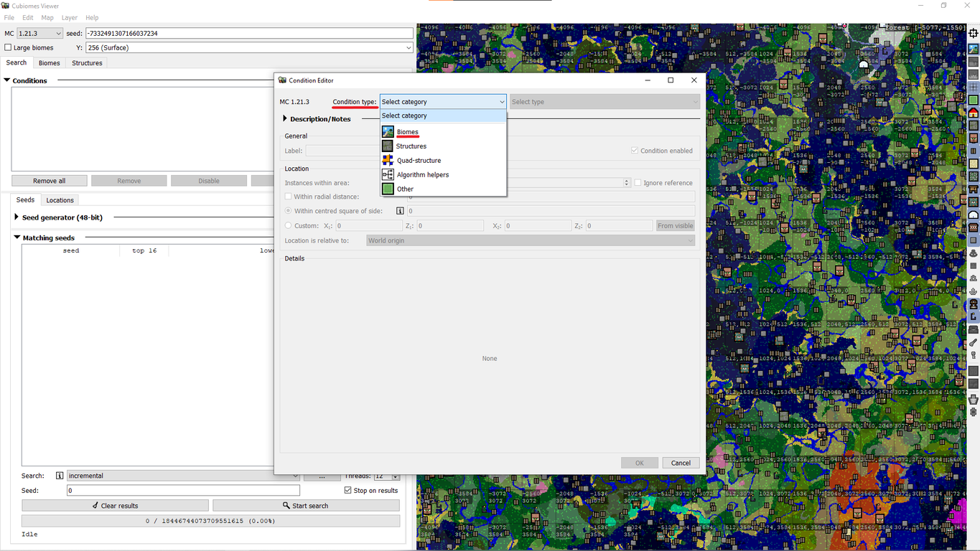Image resolution: width=980 pixels, height=551 pixels.
Task: Expand the Description/Notes section
Action: pyautogui.click(x=285, y=119)
